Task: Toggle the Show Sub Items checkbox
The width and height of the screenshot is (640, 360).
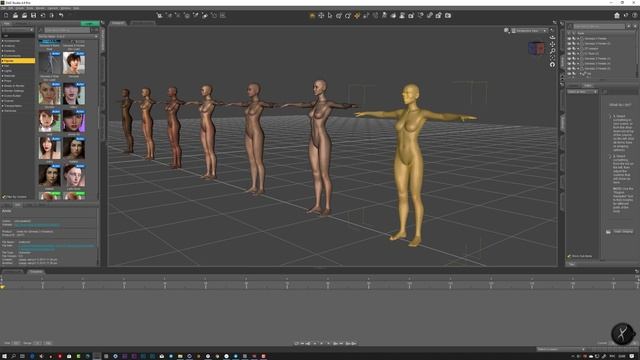Action: click(569, 256)
